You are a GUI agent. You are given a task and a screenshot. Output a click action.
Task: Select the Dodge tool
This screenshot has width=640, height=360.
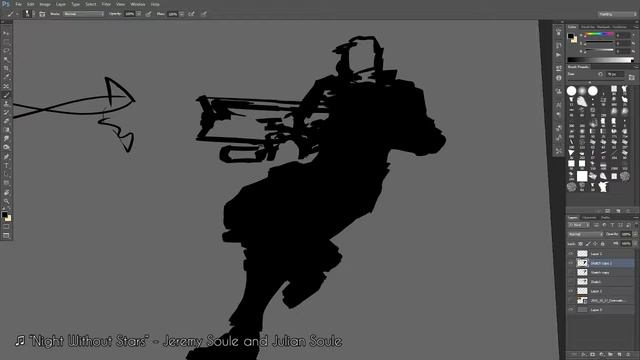click(x=6, y=148)
